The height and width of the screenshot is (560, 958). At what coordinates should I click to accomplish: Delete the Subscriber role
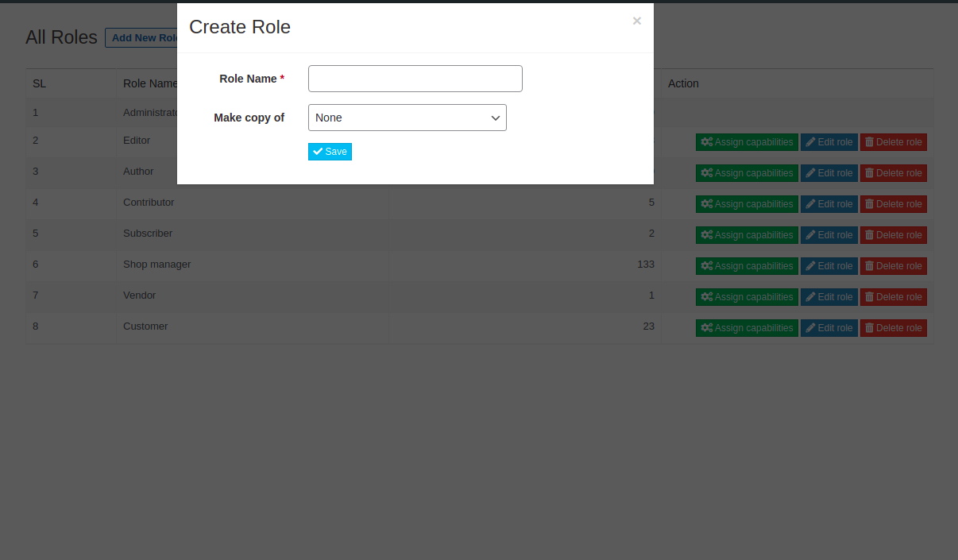coord(894,235)
